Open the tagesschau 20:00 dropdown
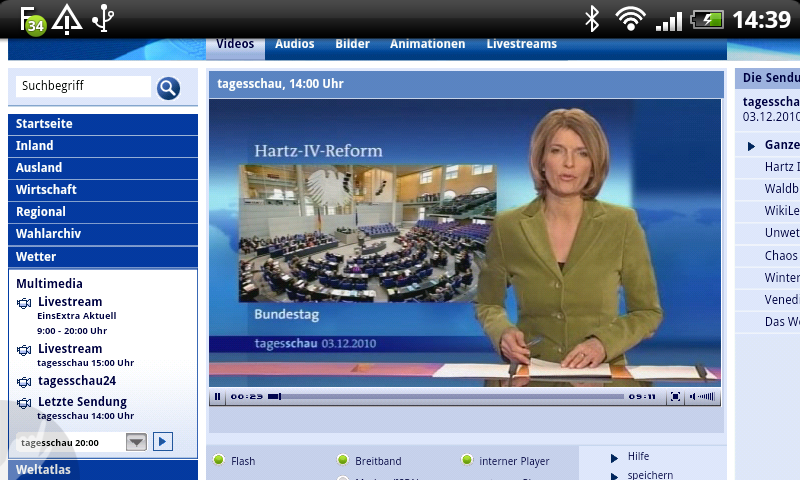 pos(136,442)
